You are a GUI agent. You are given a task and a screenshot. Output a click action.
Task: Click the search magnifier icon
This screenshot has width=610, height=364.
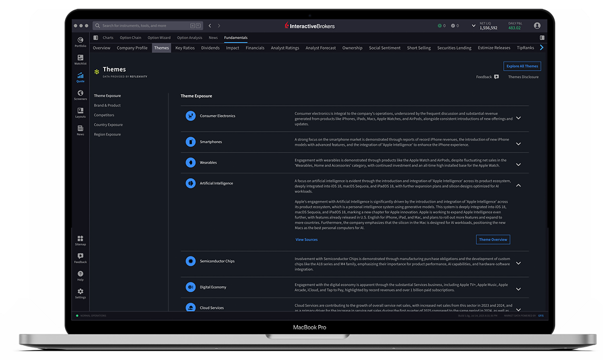[98, 25]
